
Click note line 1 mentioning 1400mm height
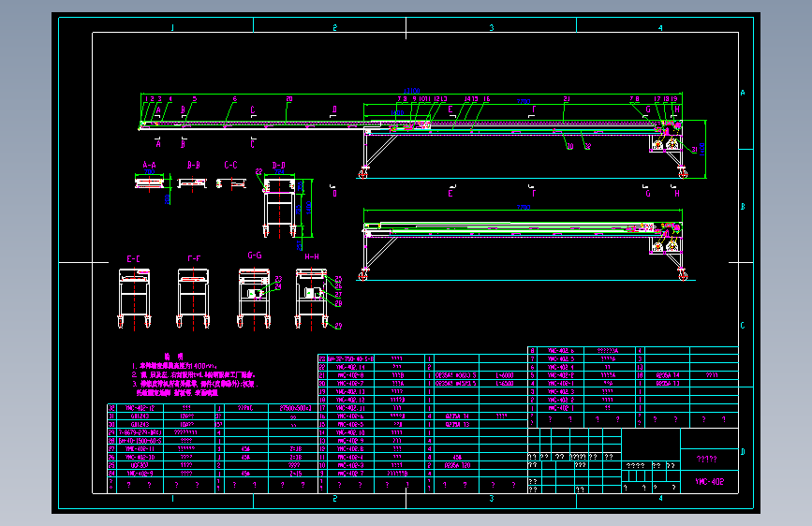[x=174, y=366]
